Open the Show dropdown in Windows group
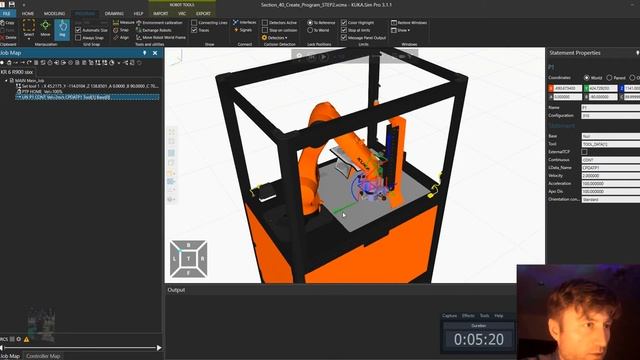 pyautogui.click(x=401, y=30)
